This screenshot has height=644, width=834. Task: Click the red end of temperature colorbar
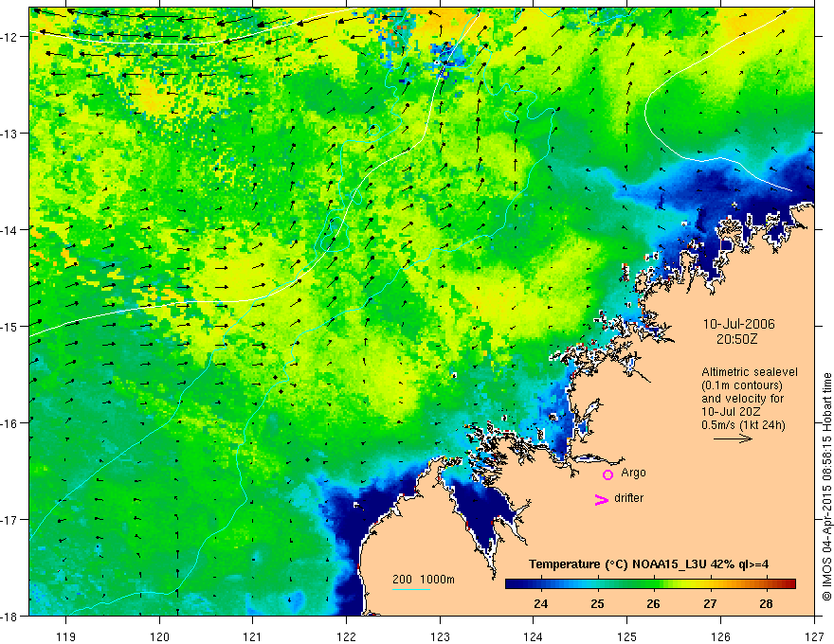click(x=789, y=584)
